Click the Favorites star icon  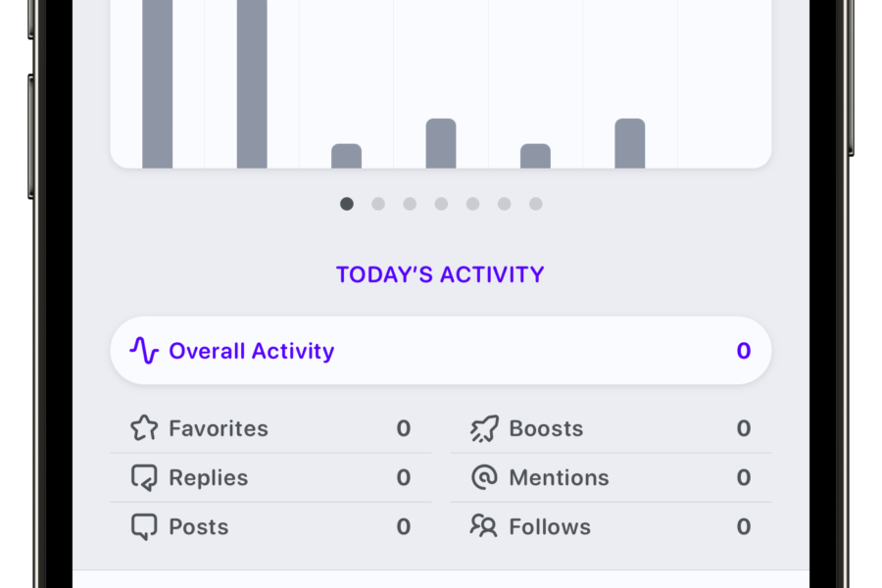145,428
